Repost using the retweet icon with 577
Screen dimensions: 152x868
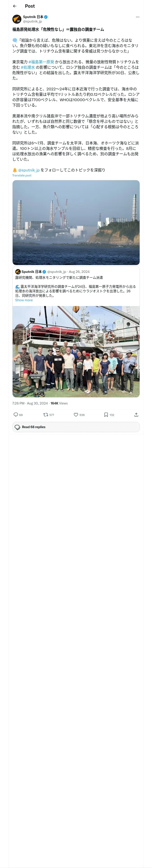point(49,415)
